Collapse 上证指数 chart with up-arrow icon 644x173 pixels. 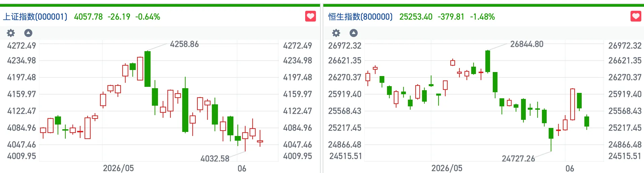28,33
